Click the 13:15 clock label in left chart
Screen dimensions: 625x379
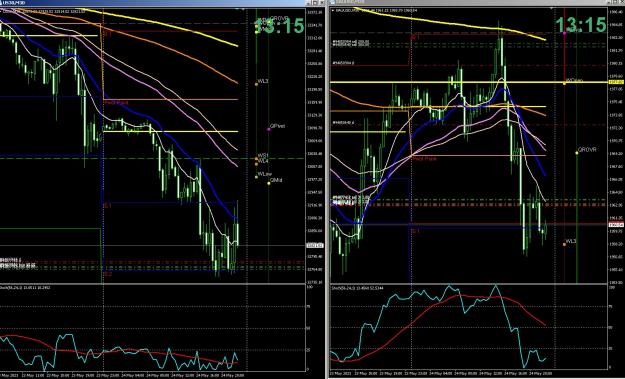pyautogui.click(x=279, y=26)
